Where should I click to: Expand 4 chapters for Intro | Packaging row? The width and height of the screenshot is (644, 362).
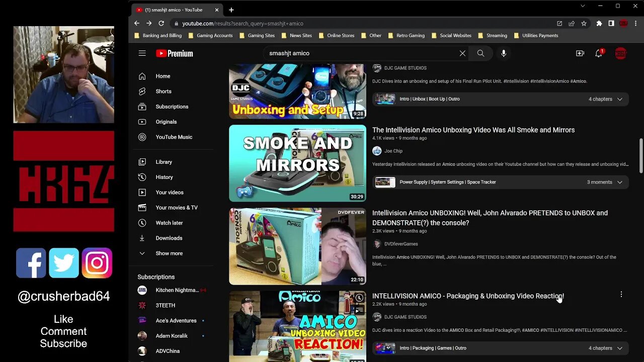[x=620, y=348]
